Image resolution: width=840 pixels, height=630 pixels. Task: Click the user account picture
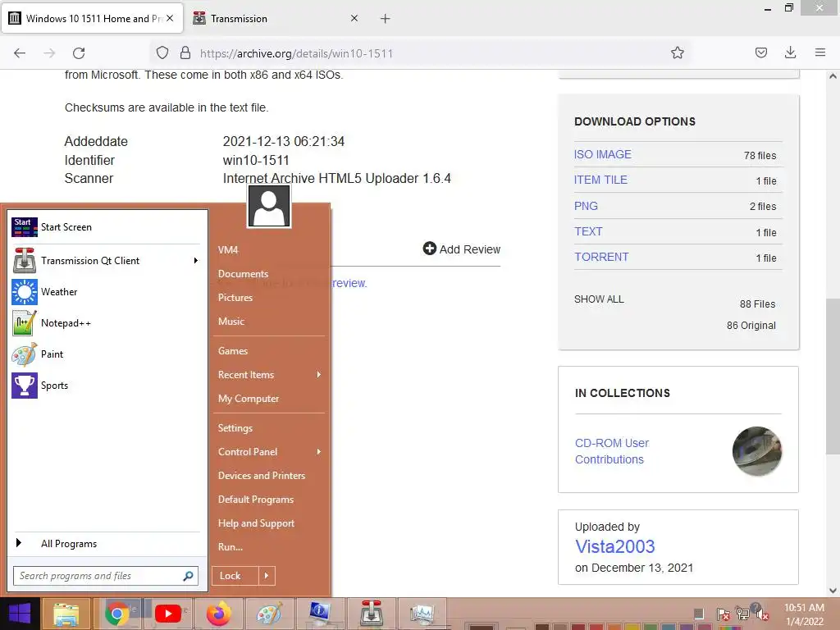(x=269, y=206)
